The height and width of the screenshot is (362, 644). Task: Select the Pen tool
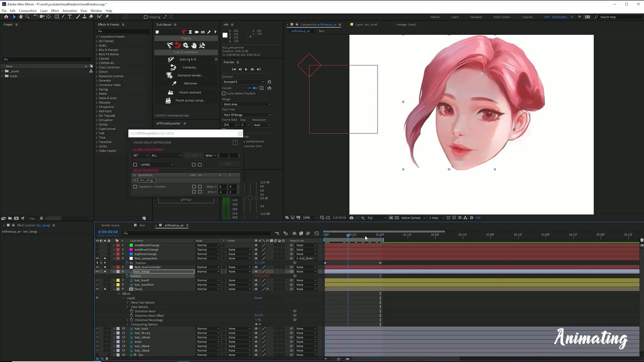[63, 17]
